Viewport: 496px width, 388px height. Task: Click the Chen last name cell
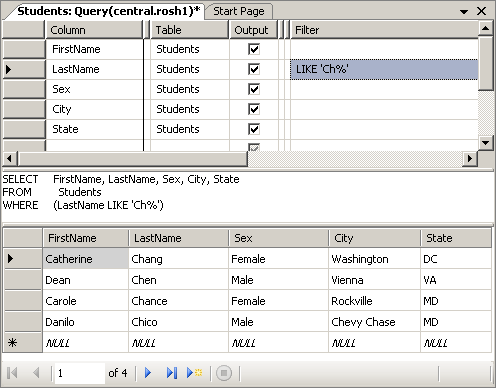(178, 280)
